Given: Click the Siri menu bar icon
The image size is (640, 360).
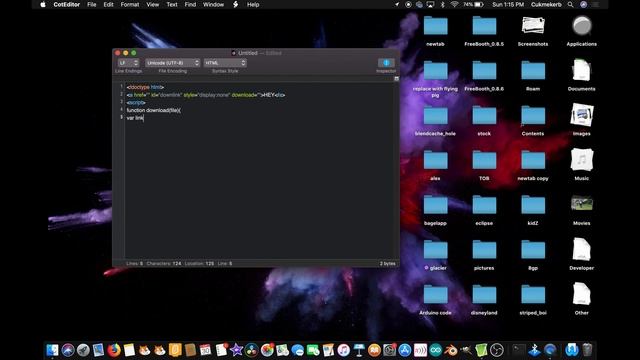Looking at the screenshot, I should coord(584,4).
